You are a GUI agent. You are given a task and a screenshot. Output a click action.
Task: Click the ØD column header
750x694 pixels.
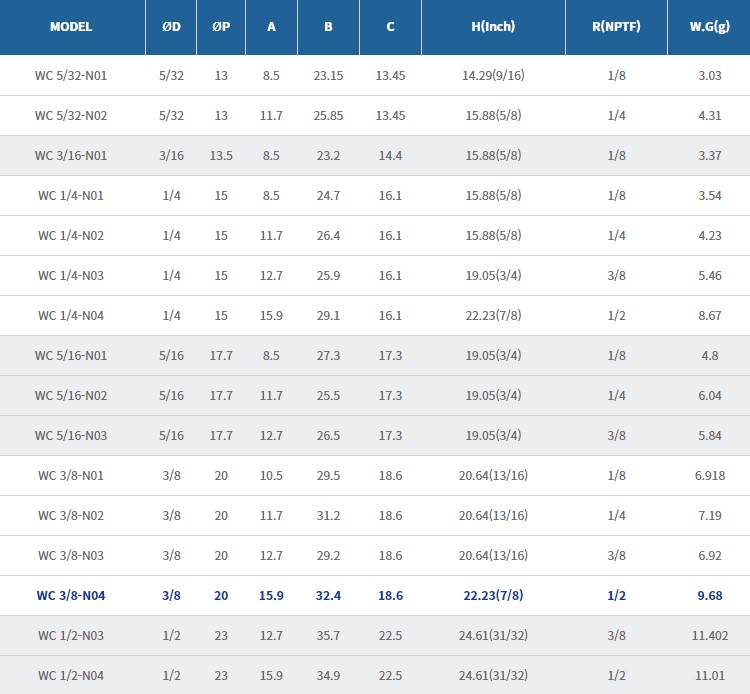click(171, 27)
